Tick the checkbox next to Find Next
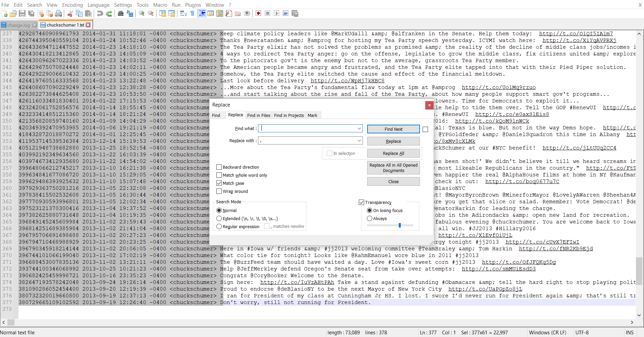The width and height of the screenshot is (644, 337). 425,129
